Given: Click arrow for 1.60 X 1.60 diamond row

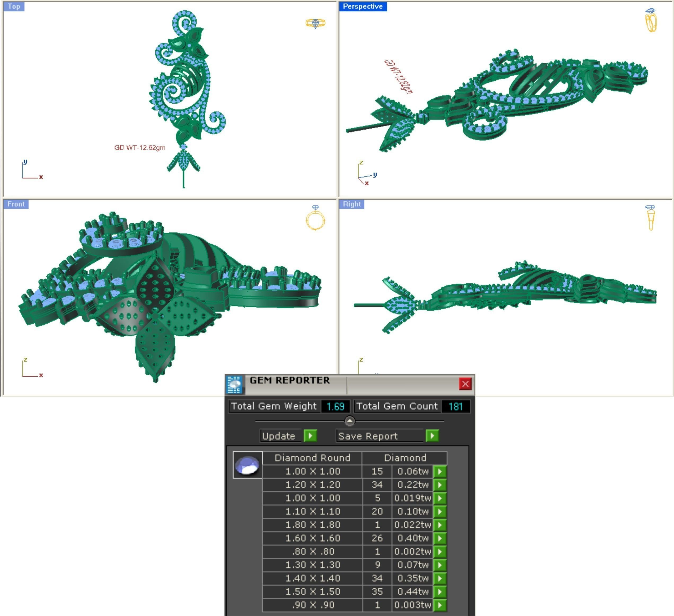Looking at the screenshot, I should coord(440,538).
